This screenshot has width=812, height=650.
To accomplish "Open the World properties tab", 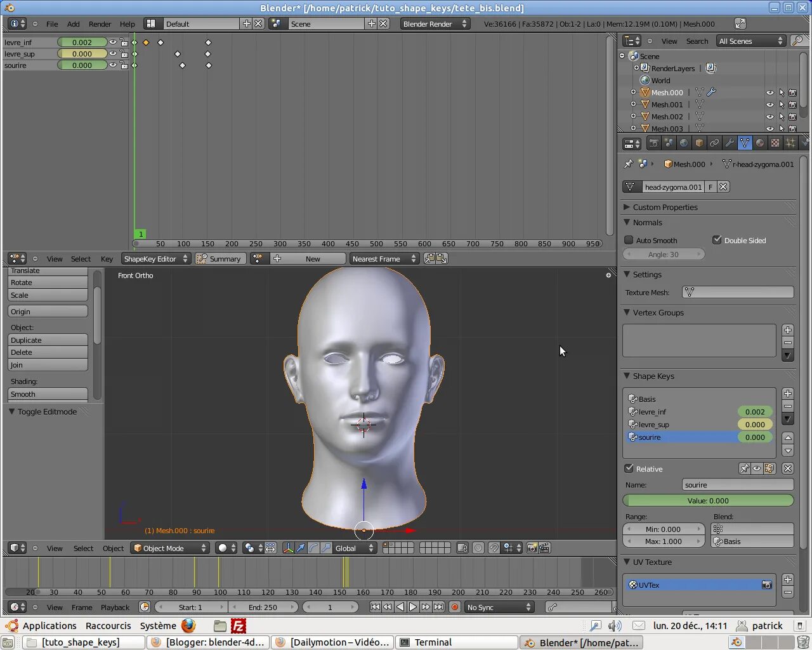I will click(683, 143).
